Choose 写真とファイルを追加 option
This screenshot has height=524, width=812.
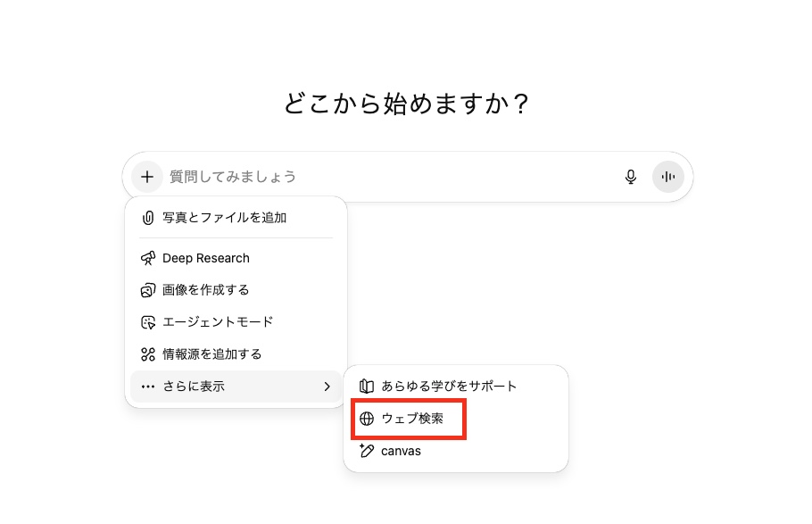tap(224, 218)
